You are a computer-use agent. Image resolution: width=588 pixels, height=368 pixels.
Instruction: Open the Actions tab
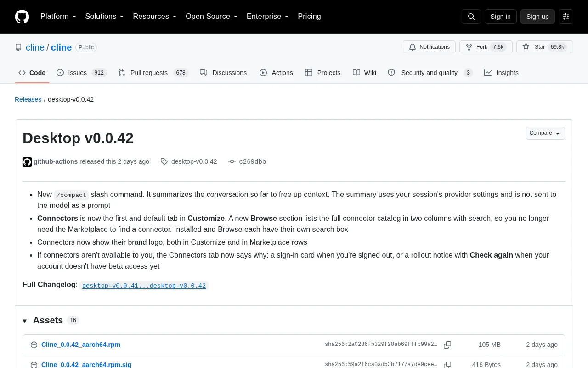click(276, 73)
